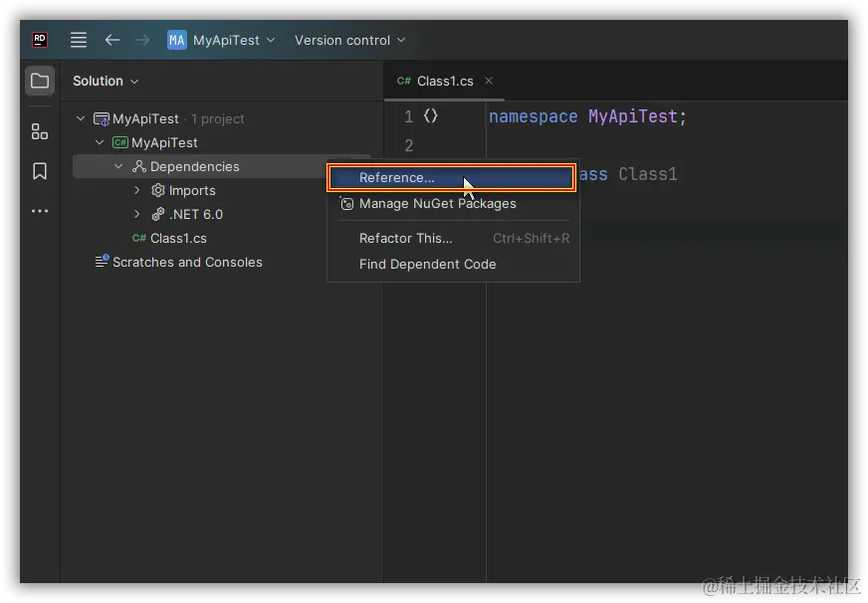Click line number 2 in the gutter
Image resolution: width=868 pixels, height=603 pixels.
(408, 145)
